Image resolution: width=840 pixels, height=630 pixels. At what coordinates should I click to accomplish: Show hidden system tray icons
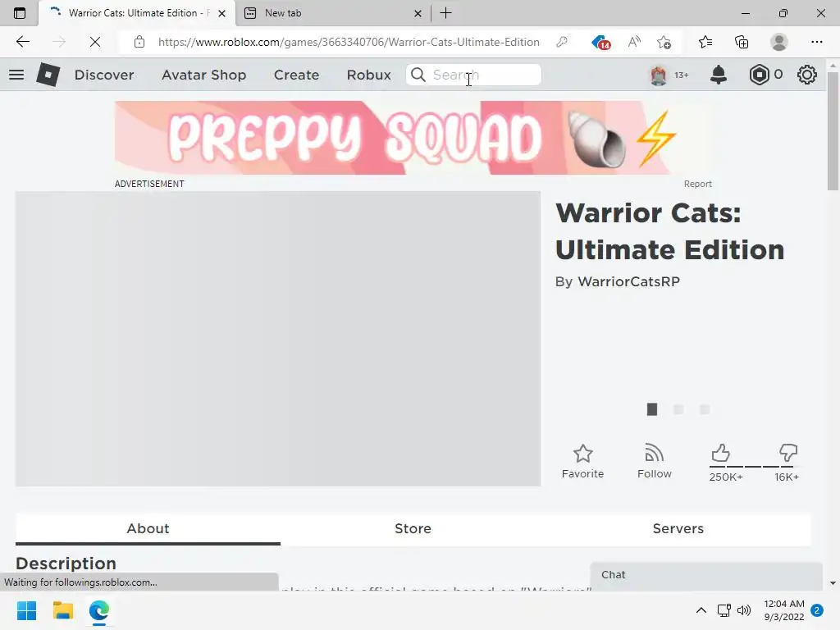(x=701, y=610)
